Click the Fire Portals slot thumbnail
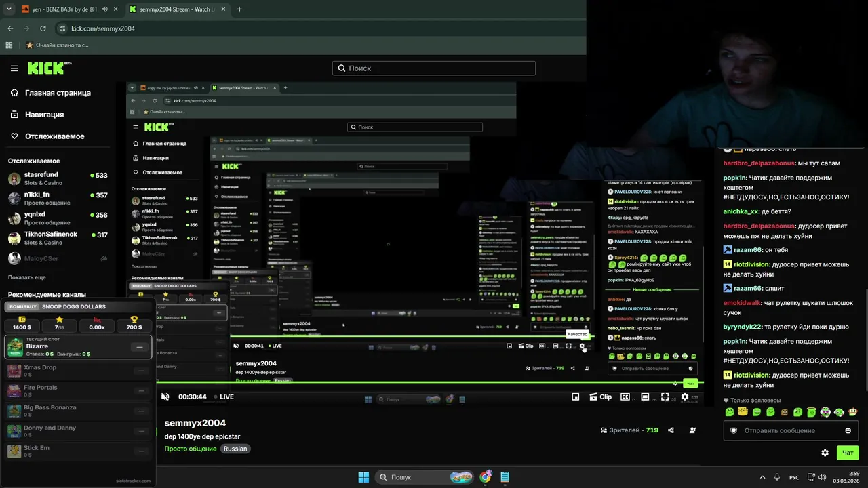868x488 pixels. [x=14, y=391]
